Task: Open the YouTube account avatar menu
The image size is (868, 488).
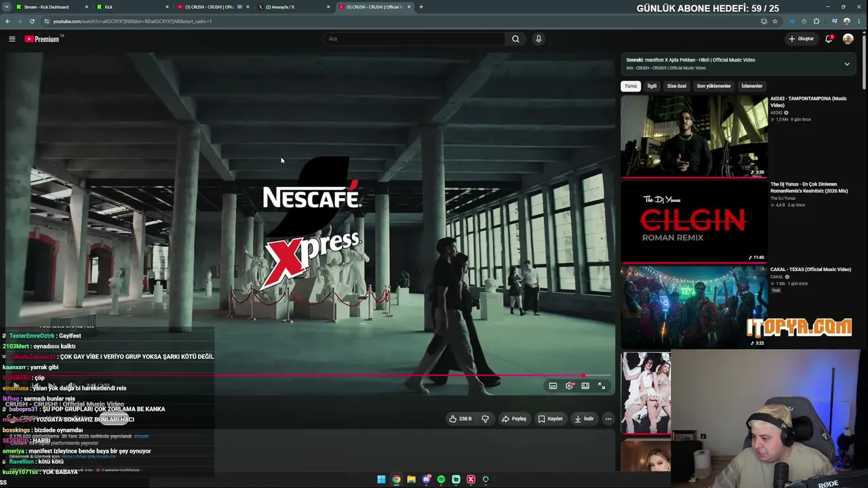Action: pos(848,39)
